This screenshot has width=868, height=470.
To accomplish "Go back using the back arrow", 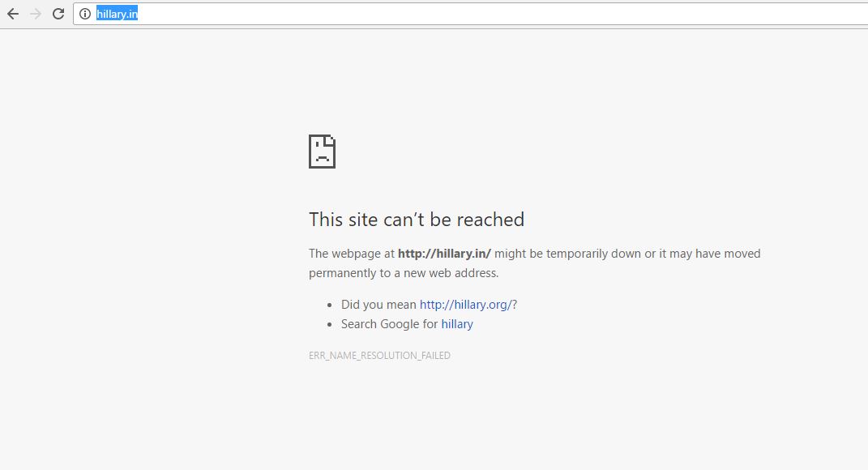I will 13,14.
